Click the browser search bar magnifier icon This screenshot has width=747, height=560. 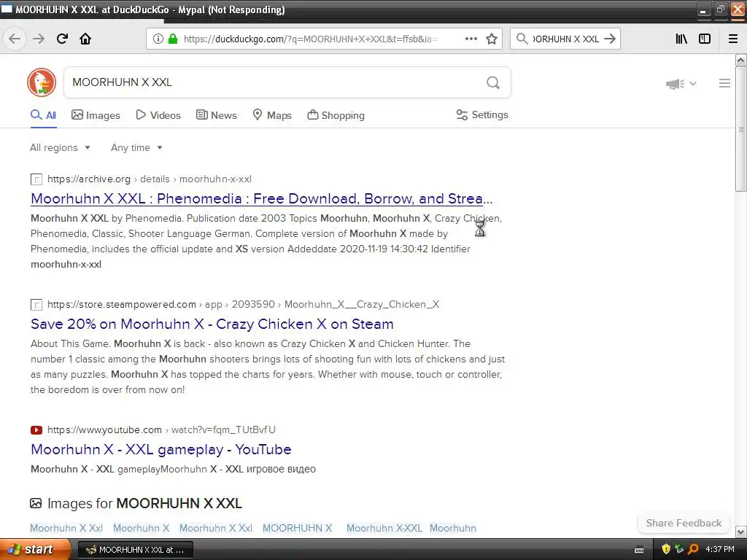[522, 39]
